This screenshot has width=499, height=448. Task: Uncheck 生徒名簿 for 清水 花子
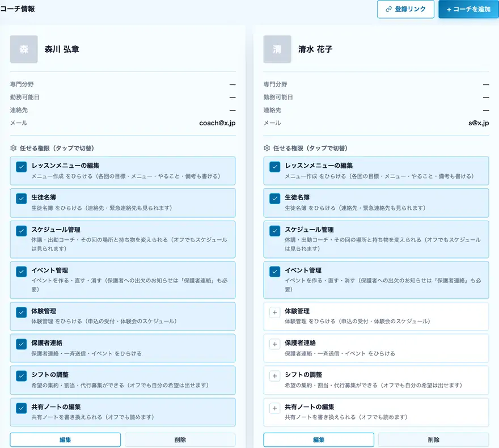274,198
